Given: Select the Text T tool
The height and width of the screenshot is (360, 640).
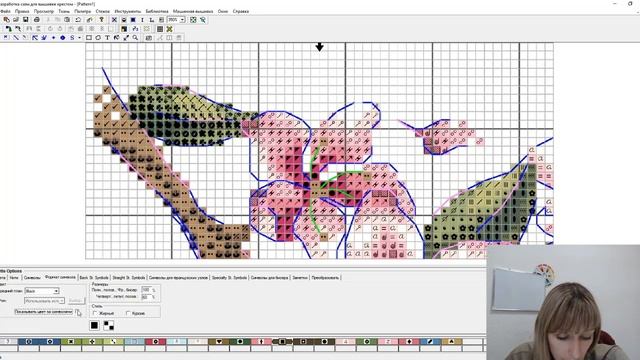Looking at the screenshot, I should point(107,38).
